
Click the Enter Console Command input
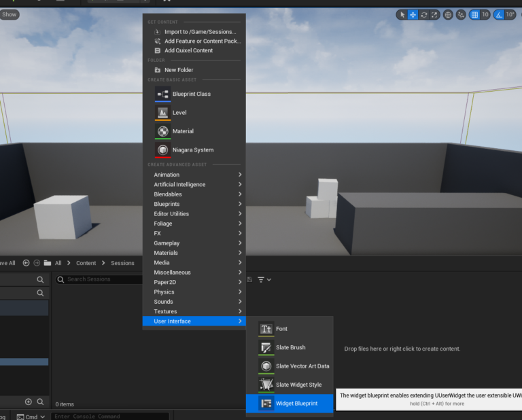click(x=109, y=417)
